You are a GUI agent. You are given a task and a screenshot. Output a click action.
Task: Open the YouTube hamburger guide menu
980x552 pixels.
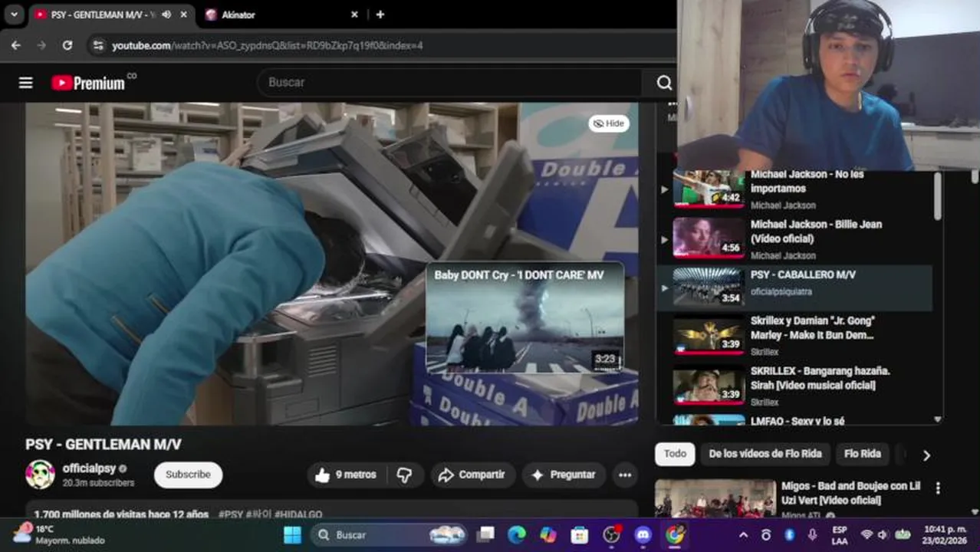tap(26, 83)
